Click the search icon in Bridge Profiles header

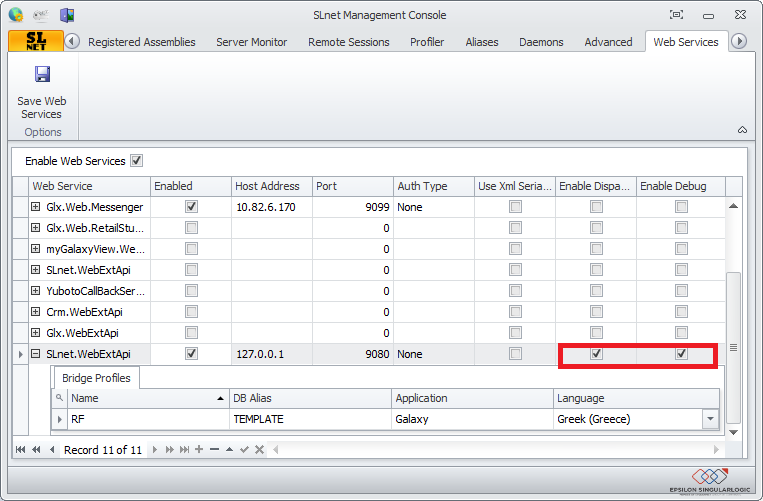pyautogui.click(x=59, y=398)
